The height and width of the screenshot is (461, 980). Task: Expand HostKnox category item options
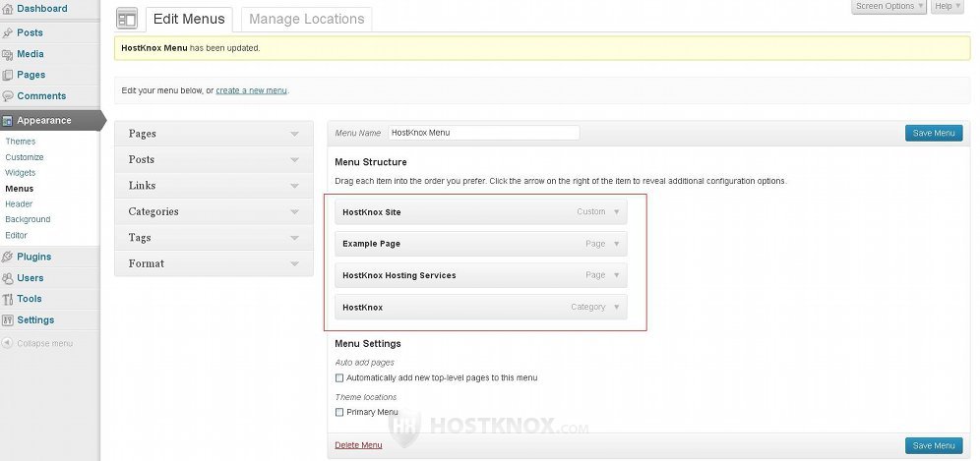(616, 308)
